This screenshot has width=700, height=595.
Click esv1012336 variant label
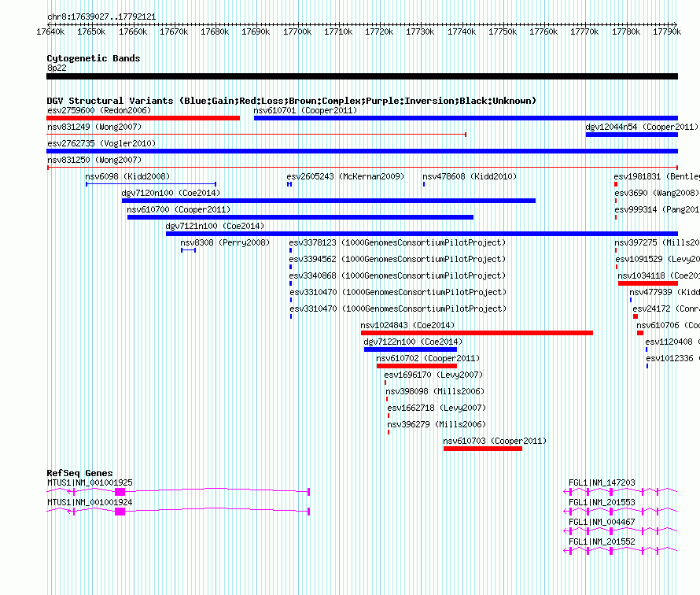(x=672, y=358)
